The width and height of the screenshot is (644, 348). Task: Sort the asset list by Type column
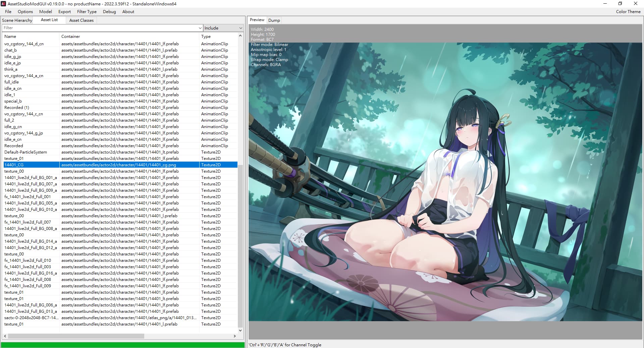tap(218, 36)
